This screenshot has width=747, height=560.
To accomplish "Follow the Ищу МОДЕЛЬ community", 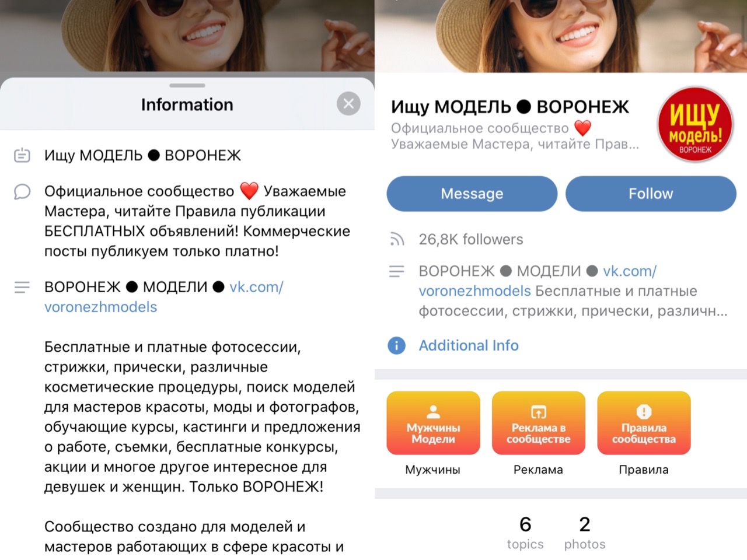I will tap(651, 194).
